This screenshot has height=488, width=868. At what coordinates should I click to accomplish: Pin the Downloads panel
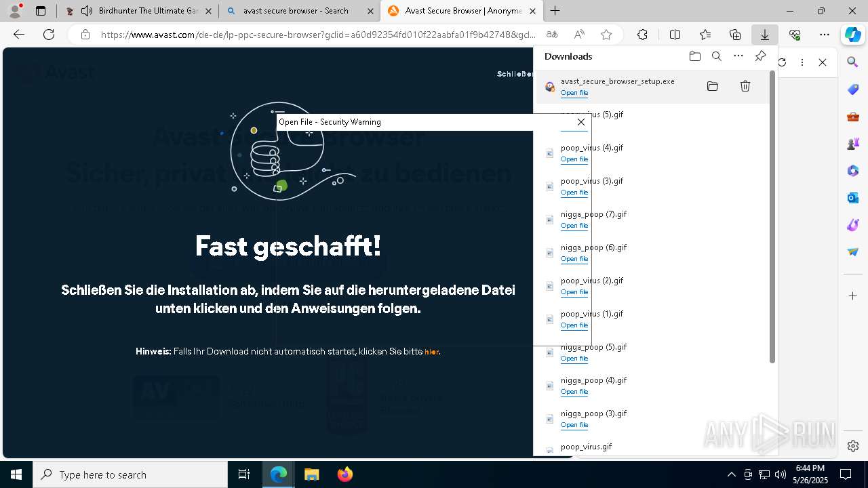[x=760, y=56]
